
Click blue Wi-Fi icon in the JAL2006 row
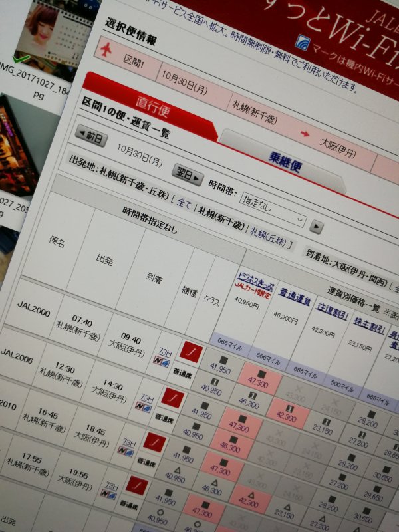click(148, 408)
